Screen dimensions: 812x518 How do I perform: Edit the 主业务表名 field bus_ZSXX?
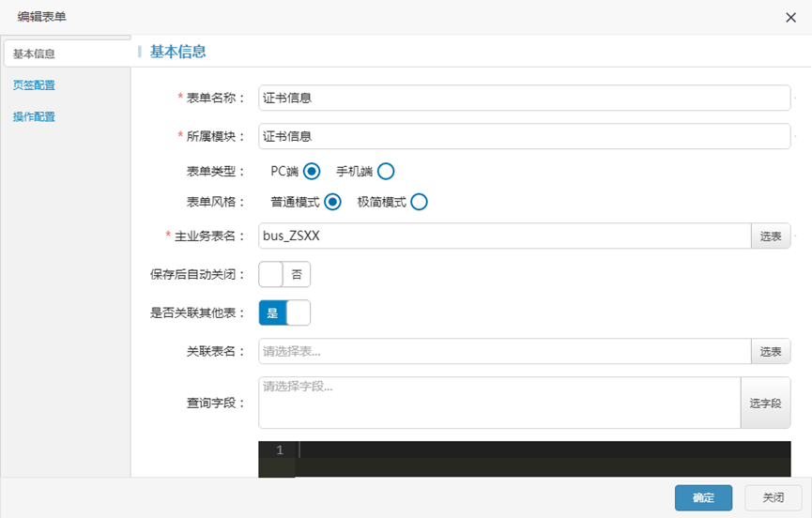(x=505, y=236)
